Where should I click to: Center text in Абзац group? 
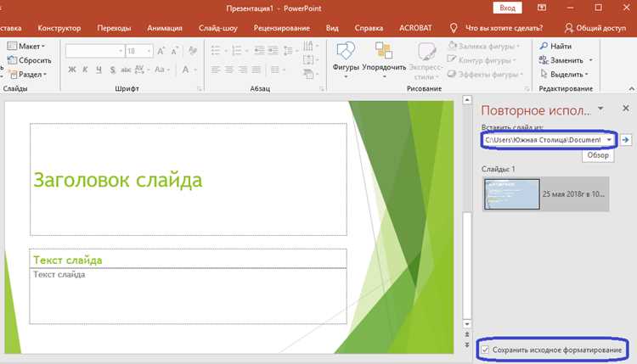point(229,70)
